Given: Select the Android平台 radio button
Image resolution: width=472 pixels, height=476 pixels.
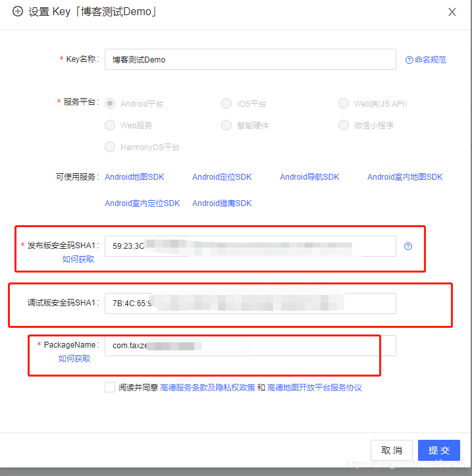Looking at the screenshot, I should [x=110, y=103].
